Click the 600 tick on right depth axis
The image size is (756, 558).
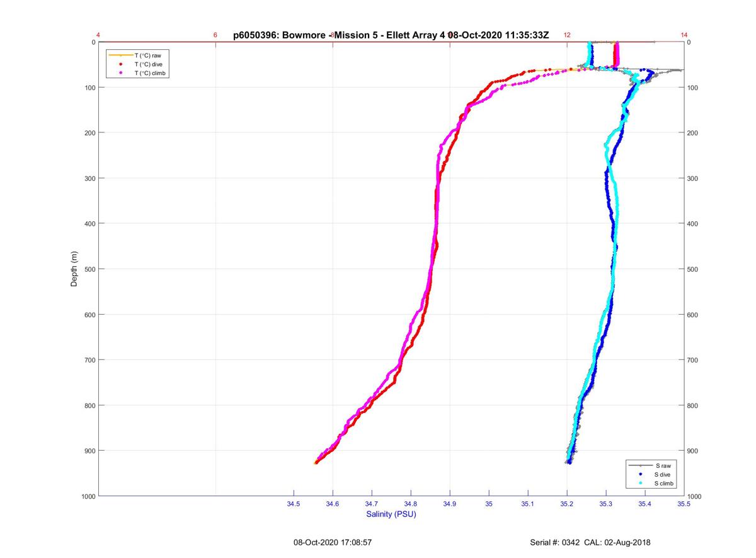pos(693,315)
